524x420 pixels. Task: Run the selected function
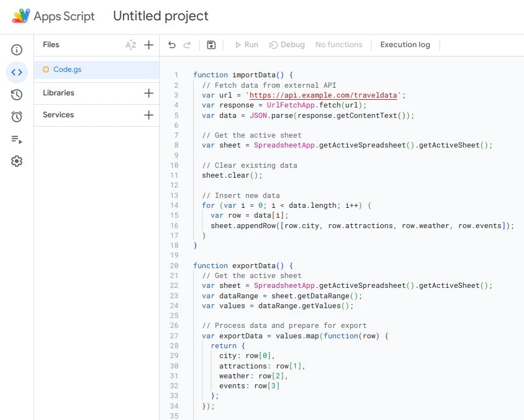246,45
